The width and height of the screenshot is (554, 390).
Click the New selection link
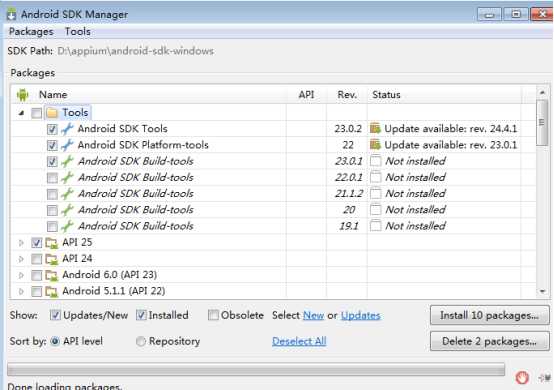313,315
